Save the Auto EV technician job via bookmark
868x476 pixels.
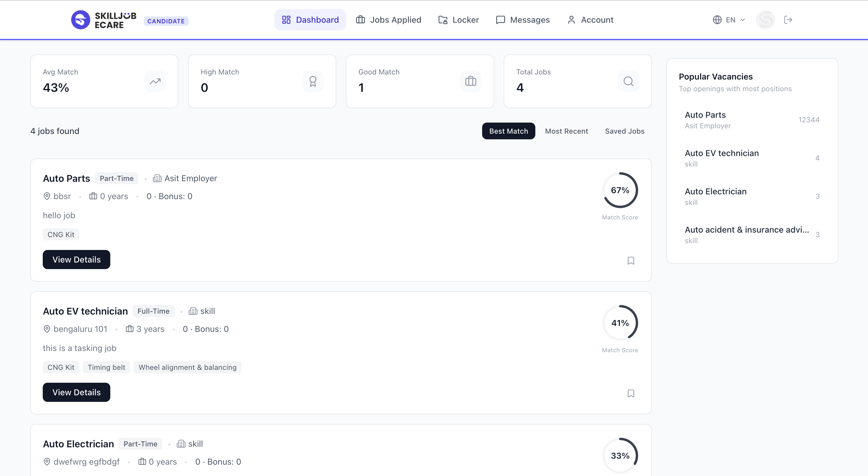pyautogui.click(x=631, y=393)
